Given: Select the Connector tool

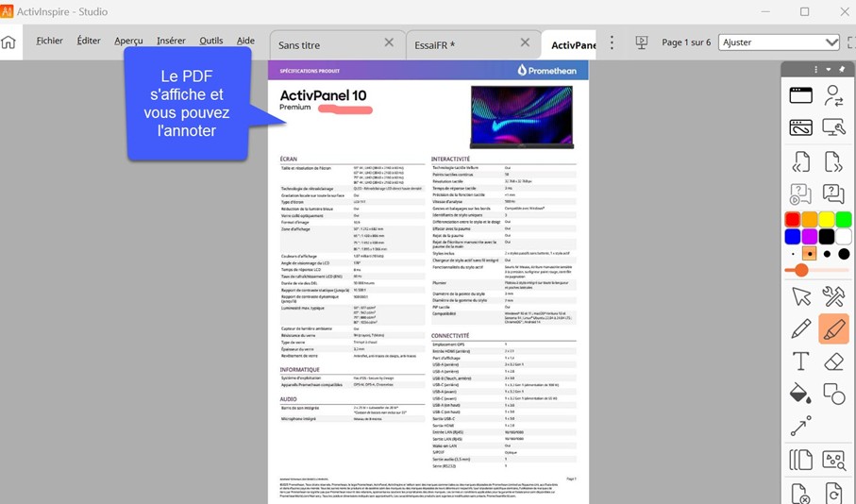Looking at the screenshot, I should pyautogui.click(x=801, y=426).
